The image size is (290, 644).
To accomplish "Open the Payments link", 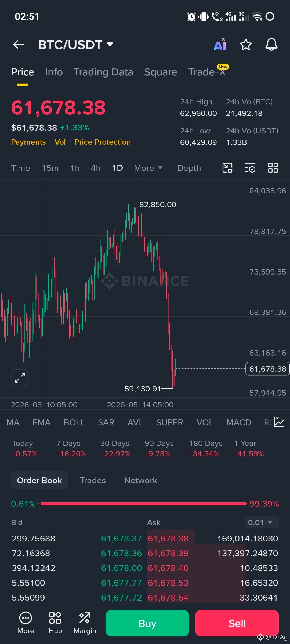I will (28, 142).
